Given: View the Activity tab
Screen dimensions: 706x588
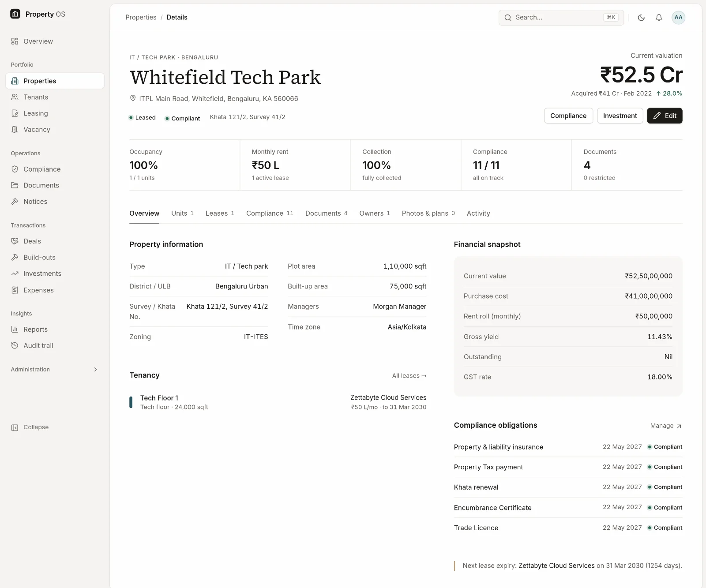Looking at the screenshot, I should (478, 213).
